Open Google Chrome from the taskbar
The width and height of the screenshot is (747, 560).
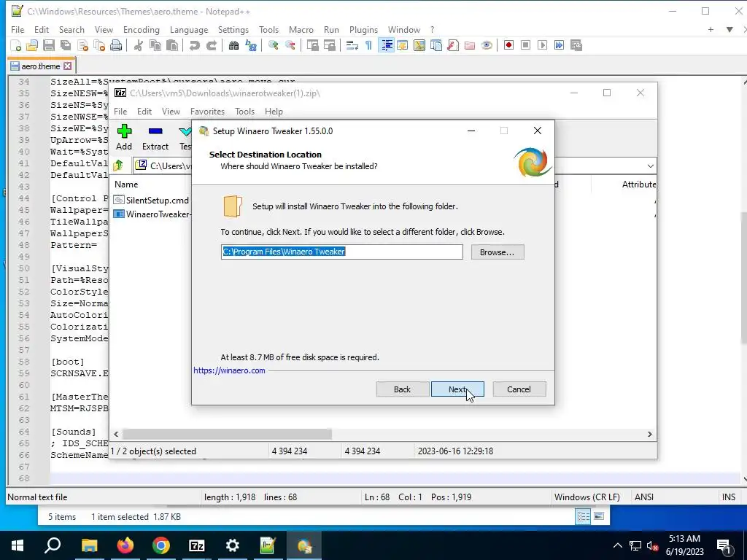161,545
